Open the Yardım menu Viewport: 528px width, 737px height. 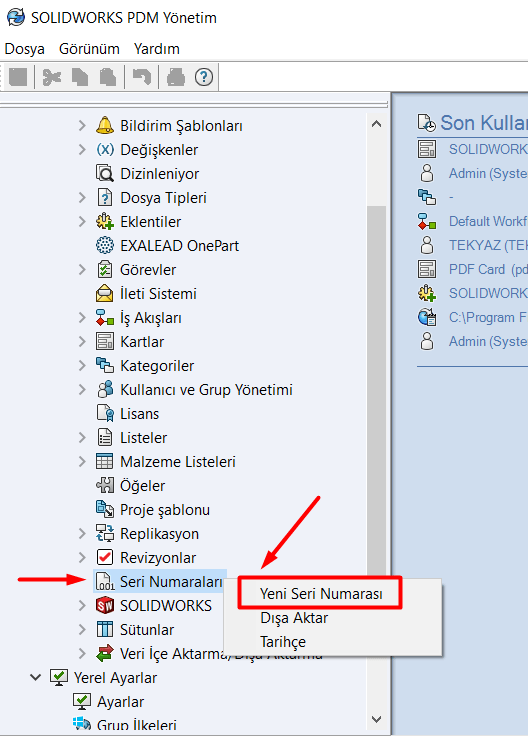tap(157, 49)
